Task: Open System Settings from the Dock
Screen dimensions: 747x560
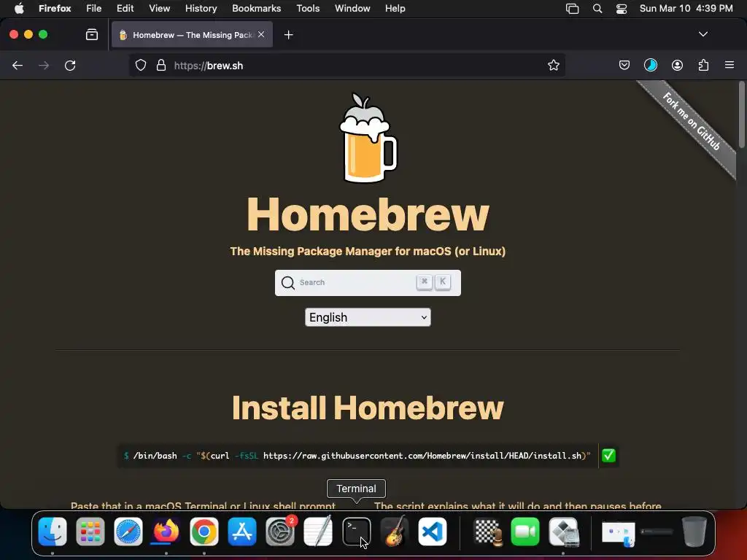Action: click(x=280, y=532)
